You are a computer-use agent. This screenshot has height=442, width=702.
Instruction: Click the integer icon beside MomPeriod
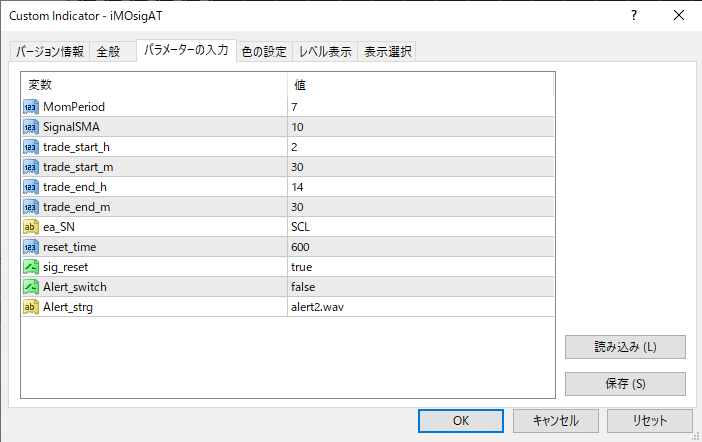[30, 107]
